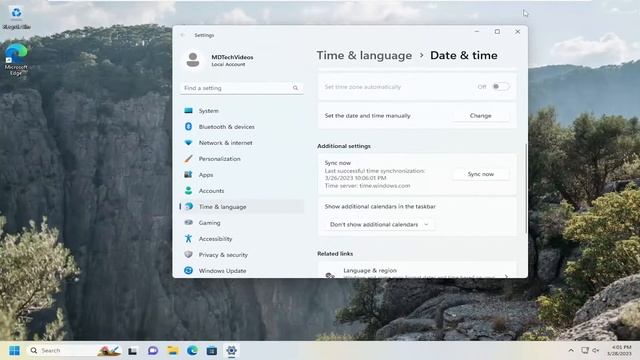Viewport: 640px width, 360px height.
Task: Select Personalization in the sidebar
Action: pyautogui.click(x=242, y=158)
